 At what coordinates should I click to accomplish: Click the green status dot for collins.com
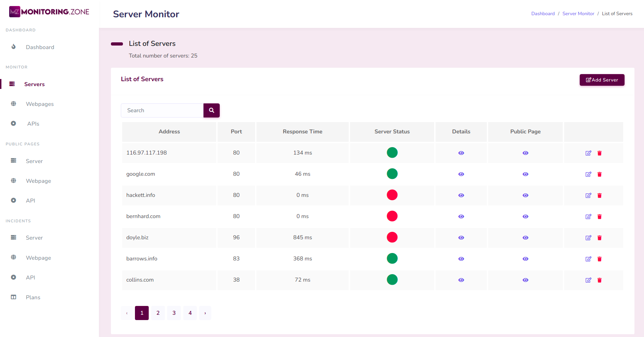click(x=392, y=280)
